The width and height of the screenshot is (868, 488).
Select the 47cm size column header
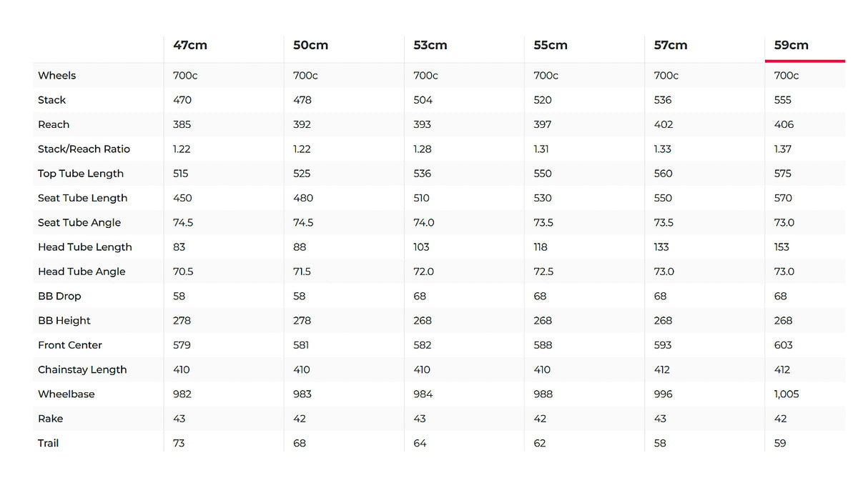click(x=190, y=45)
